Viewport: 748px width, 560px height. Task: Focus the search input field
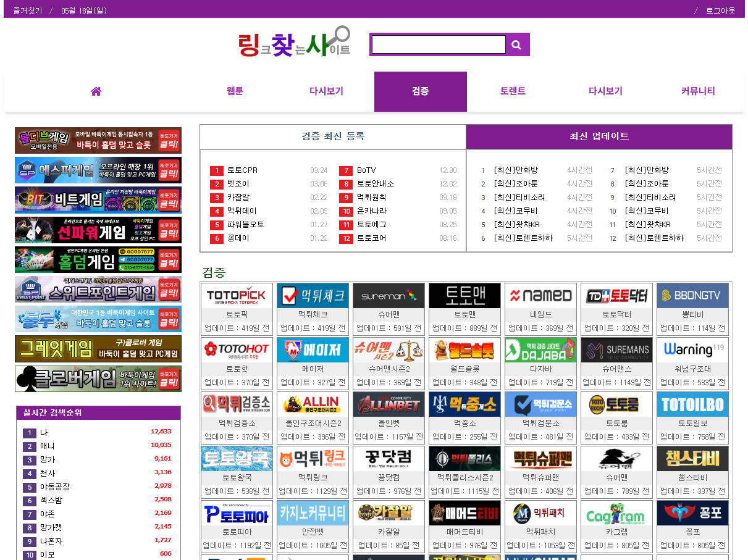439,44
